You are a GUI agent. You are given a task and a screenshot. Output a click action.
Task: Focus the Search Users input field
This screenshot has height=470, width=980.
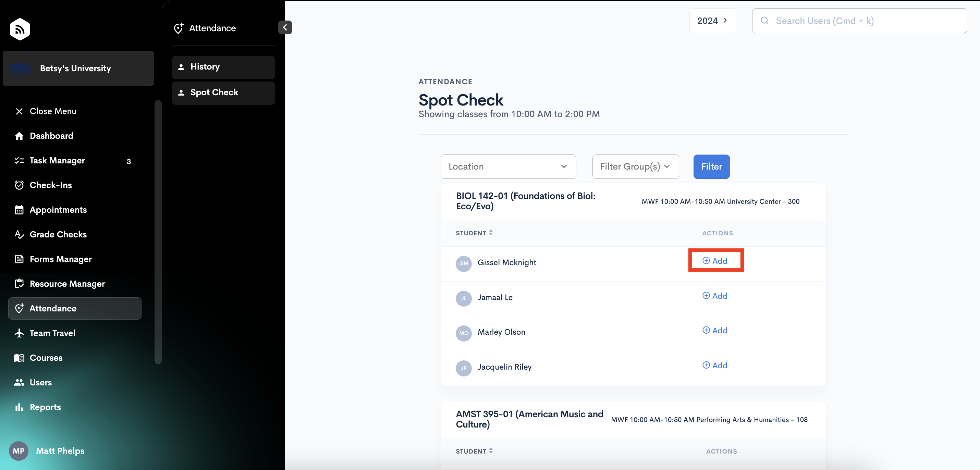pos(859,21)
